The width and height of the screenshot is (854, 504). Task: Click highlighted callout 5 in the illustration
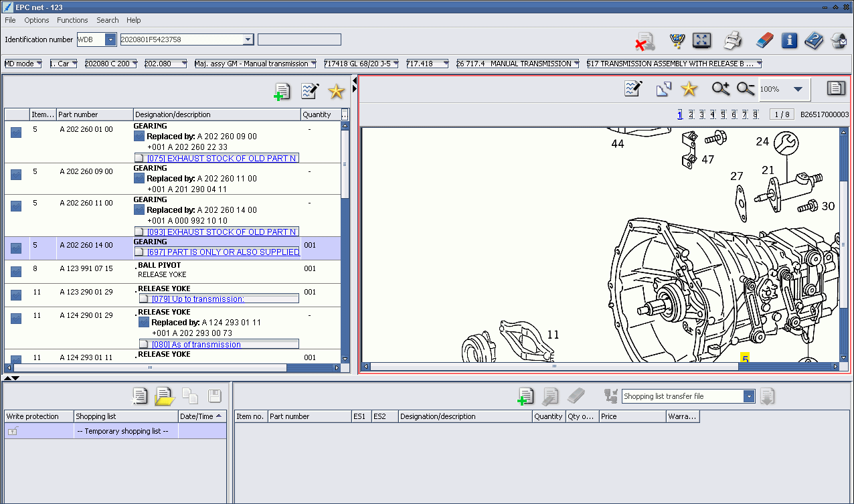tap(744, 359)
